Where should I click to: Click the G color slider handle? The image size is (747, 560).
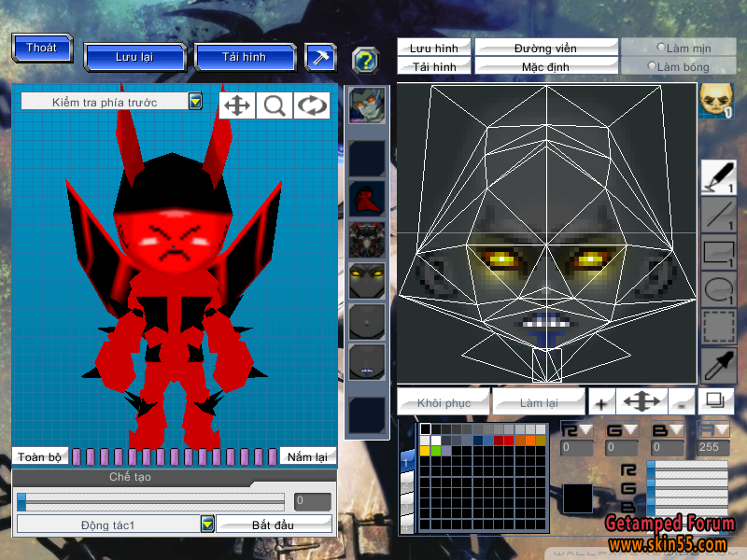click(x=651, y=486)
